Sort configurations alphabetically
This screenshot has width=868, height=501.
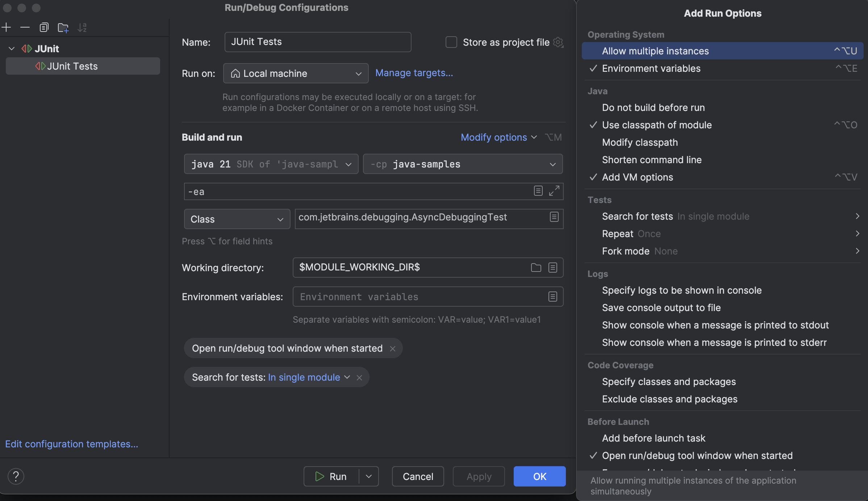pos(83,27)
